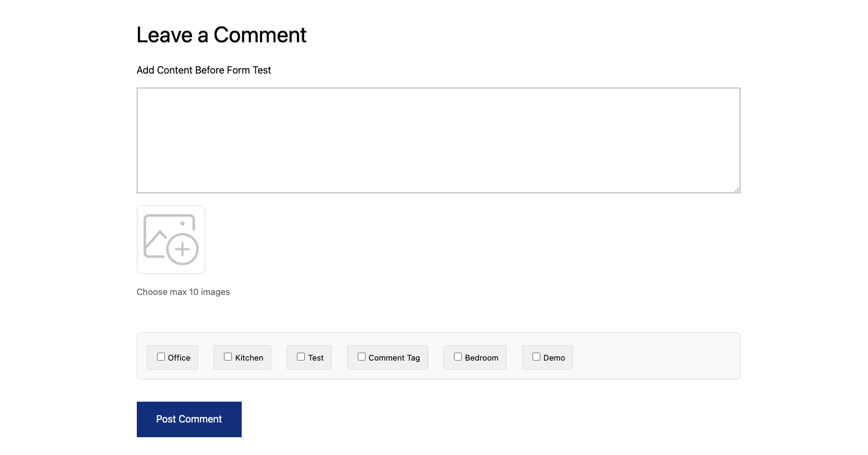This screenshot has height=455, width=868.
Task: Click inside the comment text area
Action: pos(438,140)
